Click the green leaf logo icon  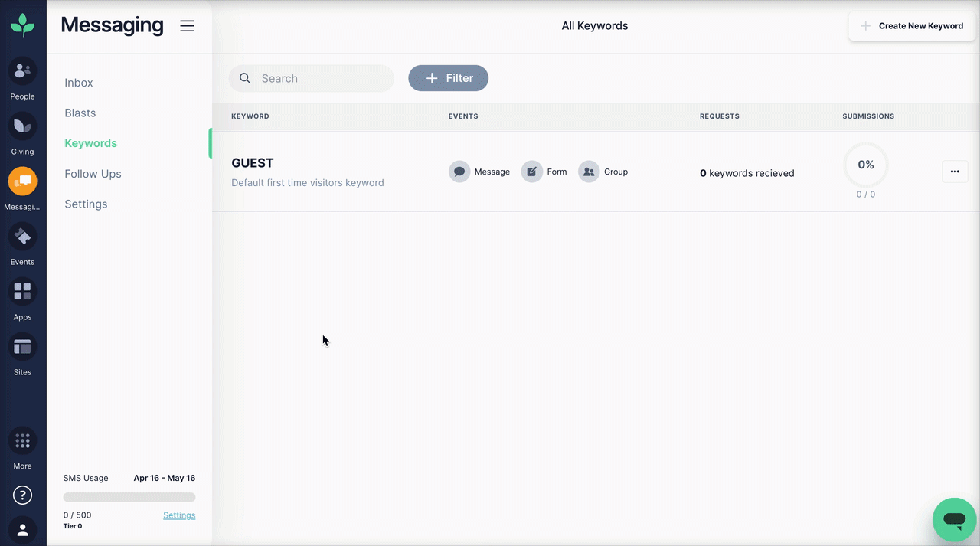coord(22,25)
